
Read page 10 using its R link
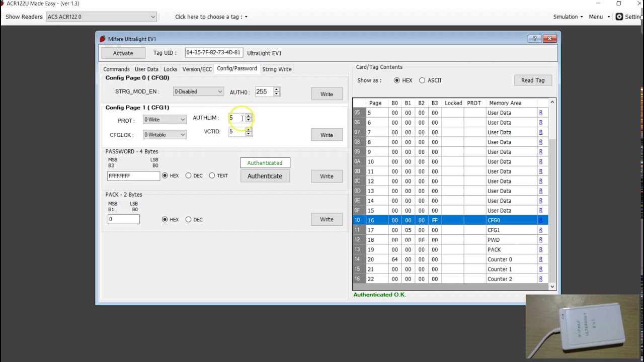[541, 161]
